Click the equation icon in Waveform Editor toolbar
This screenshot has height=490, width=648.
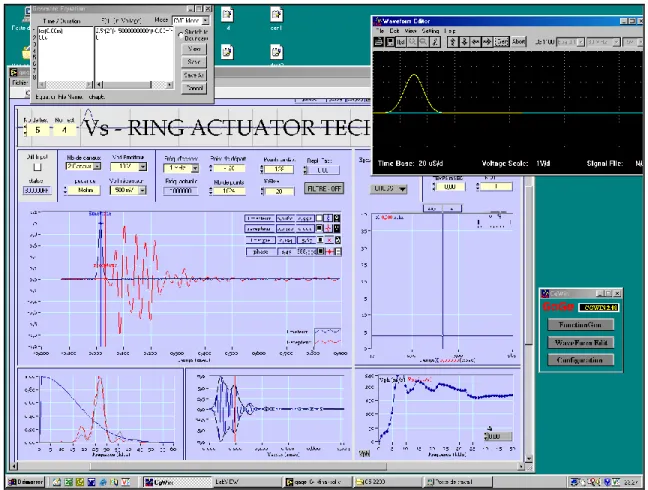tap(435, 42)
